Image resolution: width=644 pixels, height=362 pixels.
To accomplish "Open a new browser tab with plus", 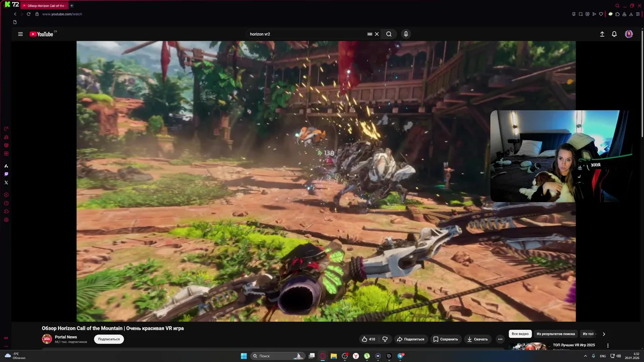I will [71, 6].
